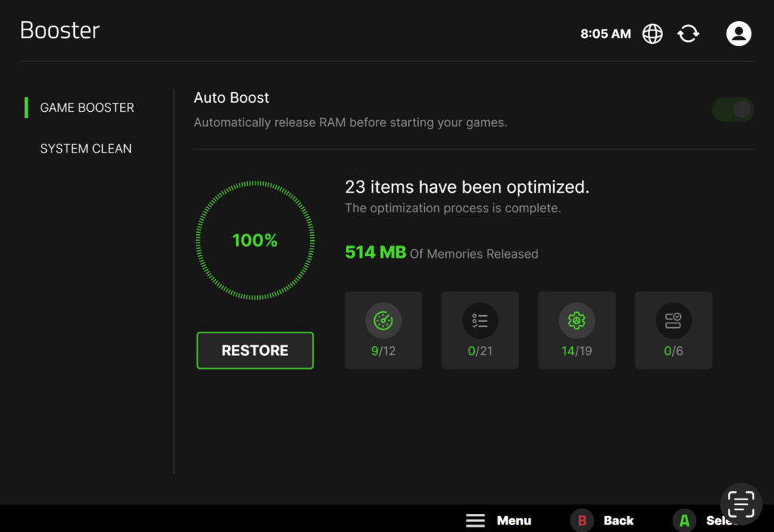Click the 8:05 AM clock
Viewport: 774px width, 532px height.
tap(605, 33)
